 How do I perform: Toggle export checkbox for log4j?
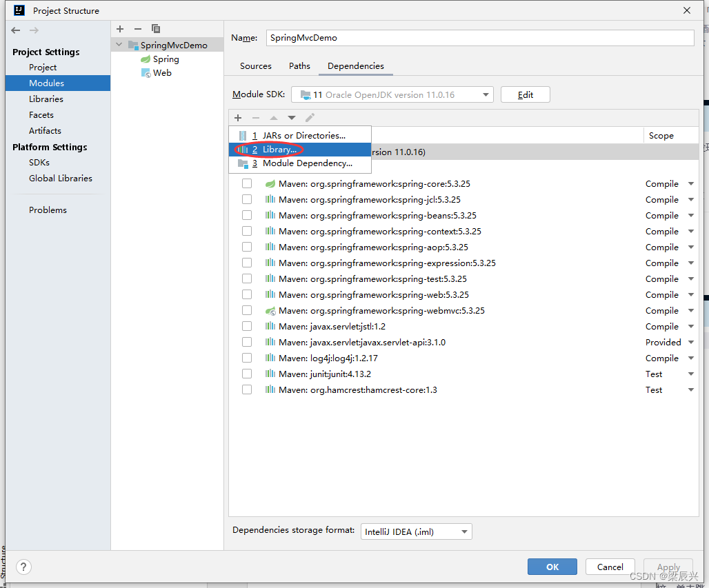point(247,358)
